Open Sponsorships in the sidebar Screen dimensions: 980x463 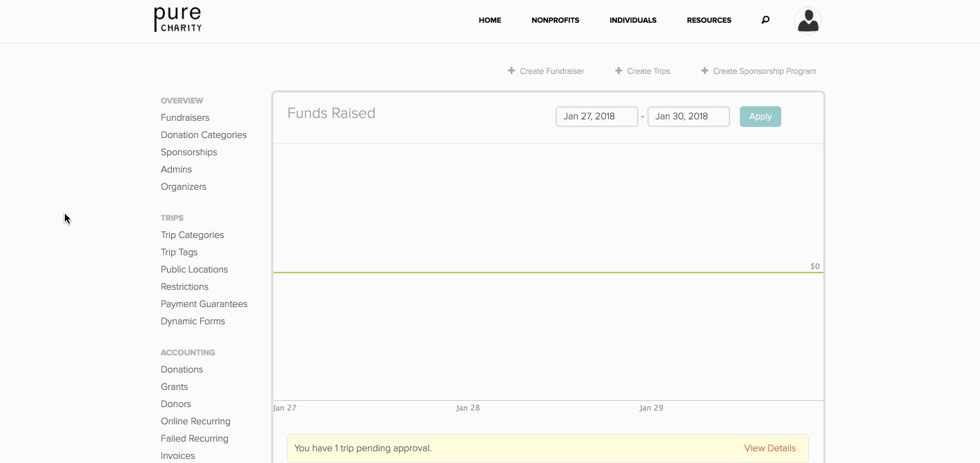[x=189, y=152]
